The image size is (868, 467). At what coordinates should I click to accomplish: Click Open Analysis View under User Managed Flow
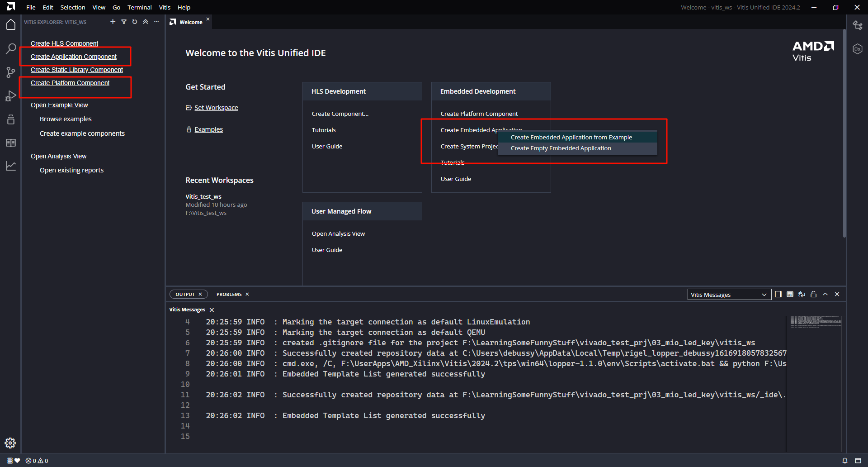(x=338, y=233)
